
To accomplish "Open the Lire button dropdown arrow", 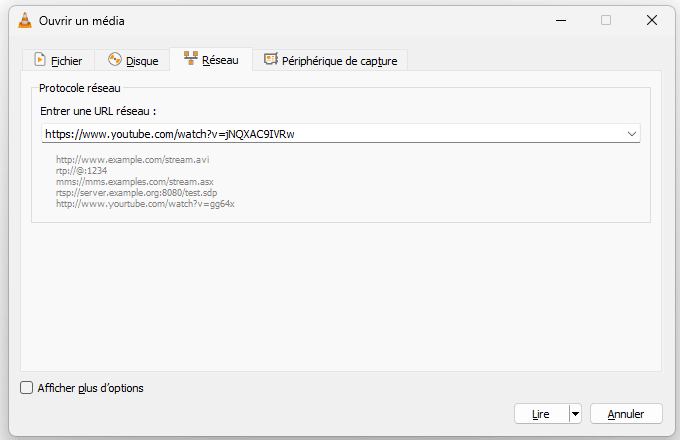I will point(575,413).
